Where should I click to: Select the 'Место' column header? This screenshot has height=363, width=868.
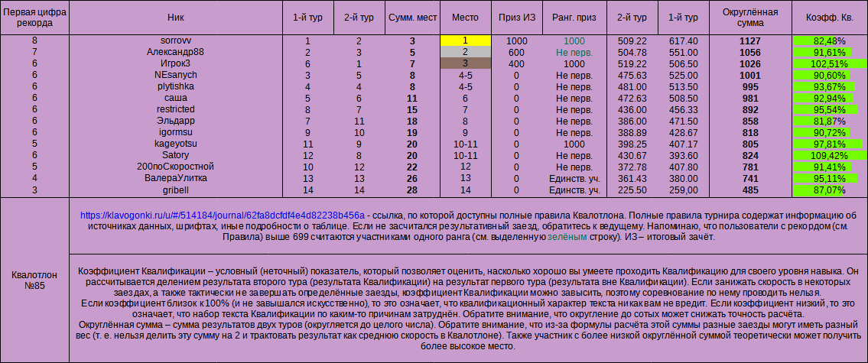(x=466, y=18)
